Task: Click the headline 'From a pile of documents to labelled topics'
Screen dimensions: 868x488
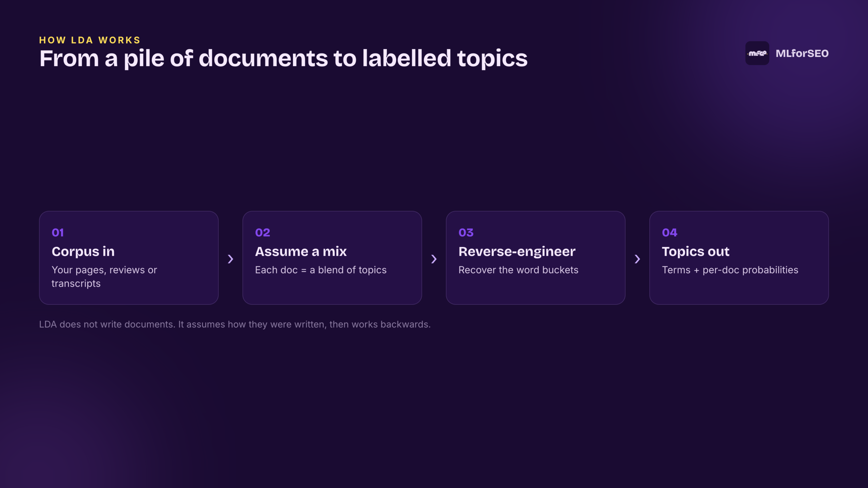Action: coord(283,58)
